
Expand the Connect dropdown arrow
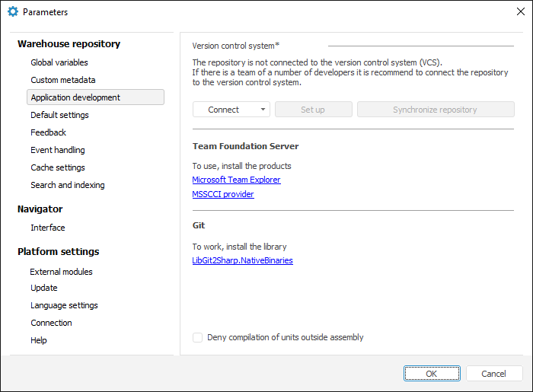tap(263, 110)
